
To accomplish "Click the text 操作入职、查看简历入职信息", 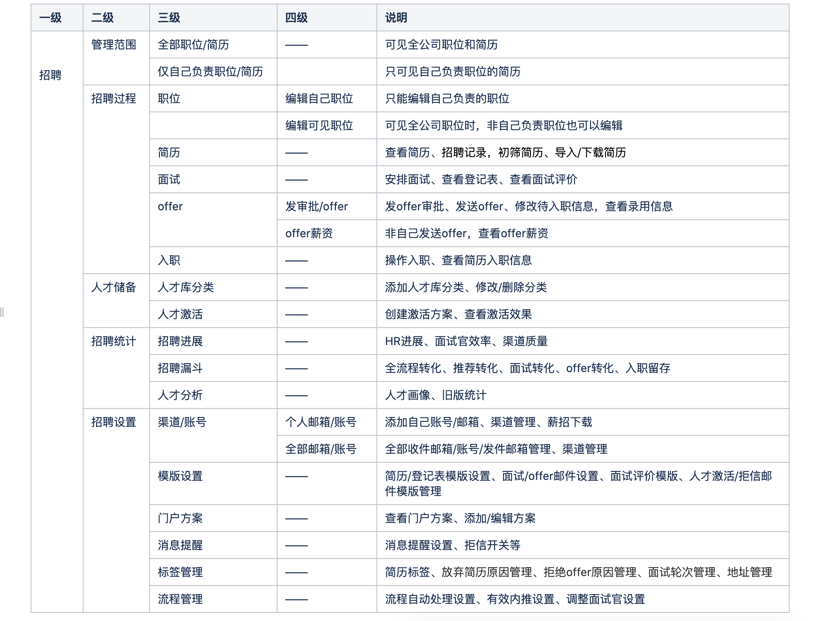I will [458, 261].
